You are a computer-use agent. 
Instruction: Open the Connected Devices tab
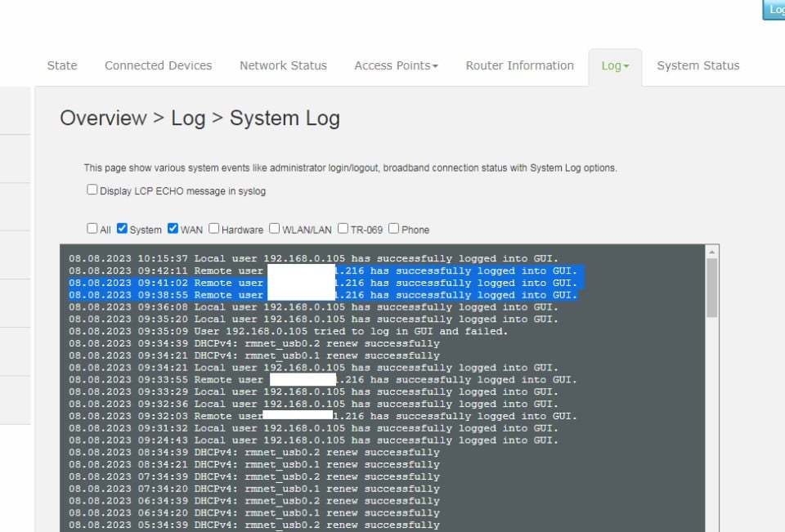click(x=158, y=65)
